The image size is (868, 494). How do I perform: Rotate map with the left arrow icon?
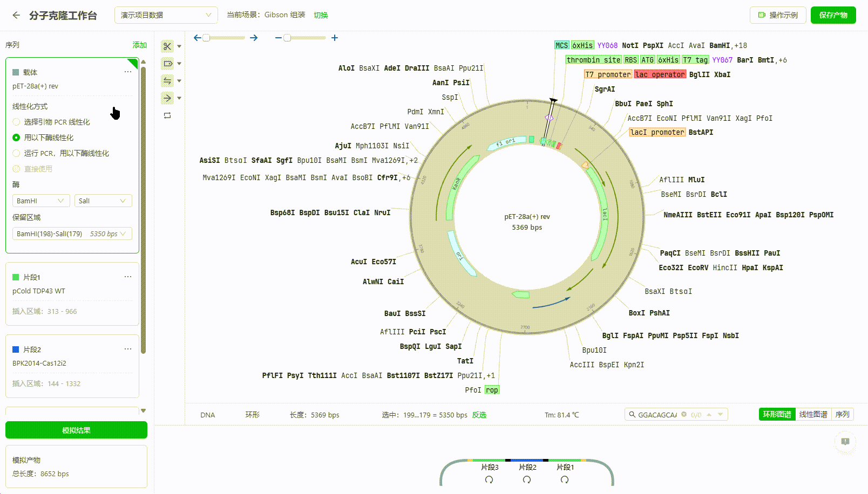click(x=198, y=38)
